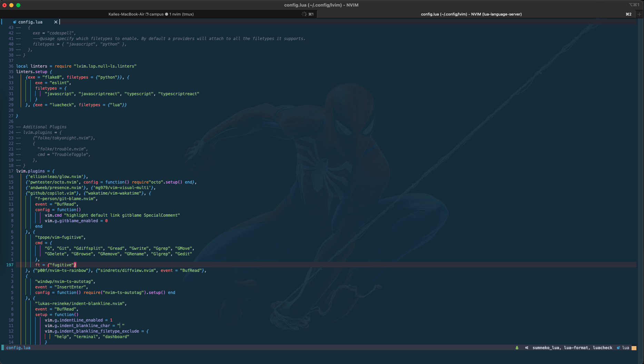The image size is (644, 364).
Task: Click "f-person/git-blame.nvim" plugin entry
Action: pyautogui.click(x=65, y=199)
